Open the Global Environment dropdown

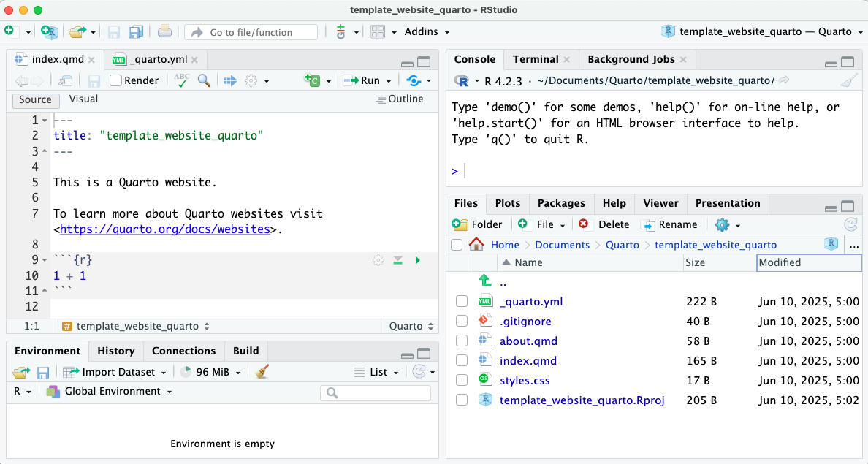click(117, 391)
